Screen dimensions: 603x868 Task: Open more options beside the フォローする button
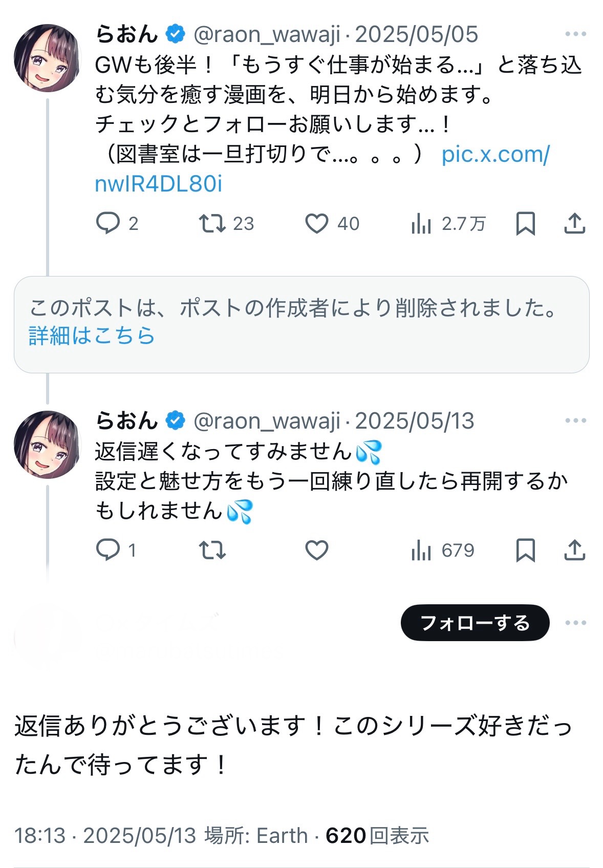coord(575,623)
